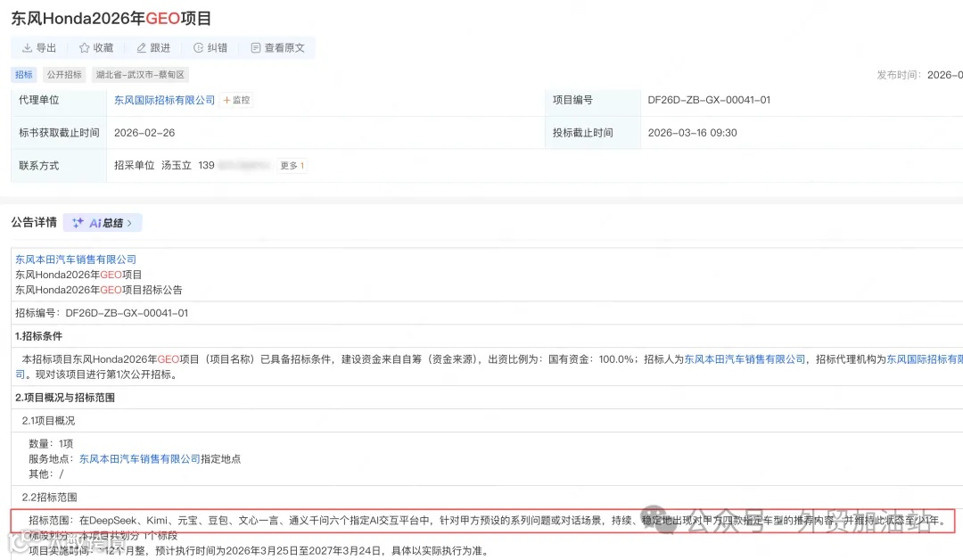
Task: Select the 东风Honda2026年GEO项目招标公告 line
Action: (x=99, y=290)
